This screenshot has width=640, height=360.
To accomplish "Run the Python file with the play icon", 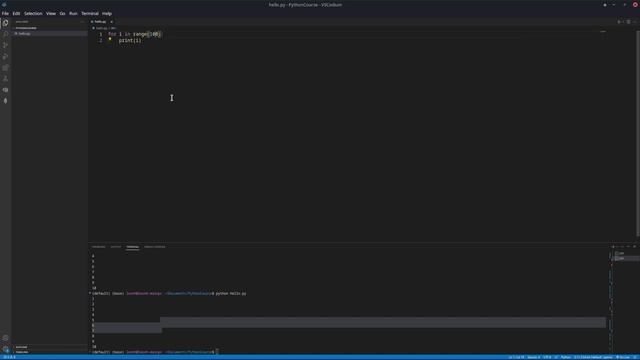I will 619,22.
